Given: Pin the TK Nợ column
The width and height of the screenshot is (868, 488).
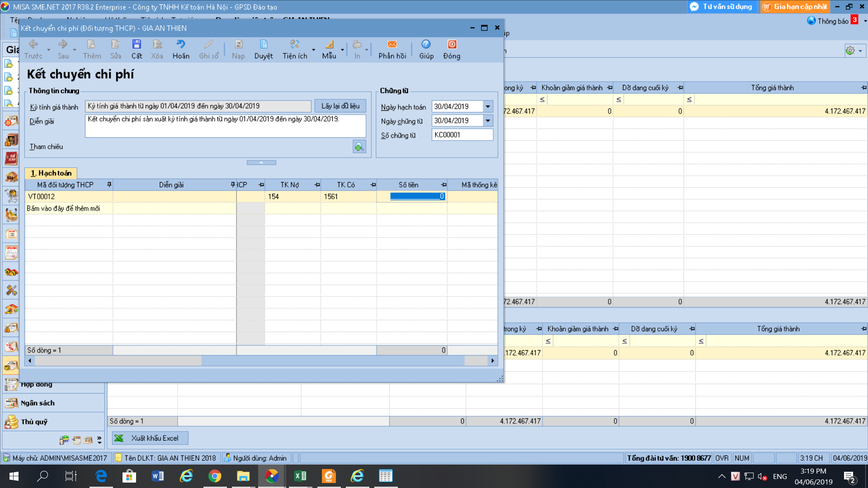Looking at the screenshot, I should (317, 185).
